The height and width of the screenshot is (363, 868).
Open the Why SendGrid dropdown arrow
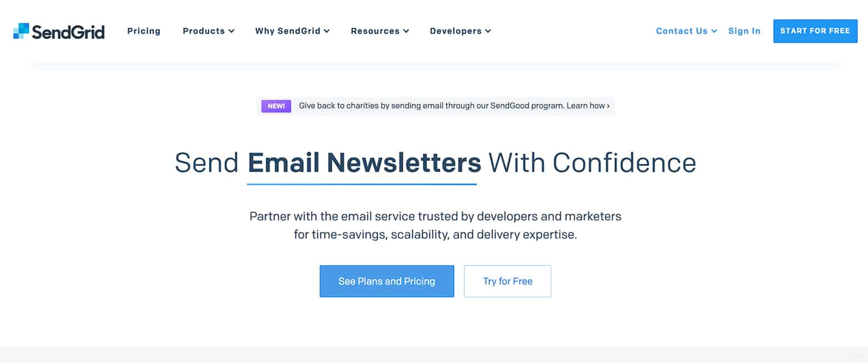(327, 32)
